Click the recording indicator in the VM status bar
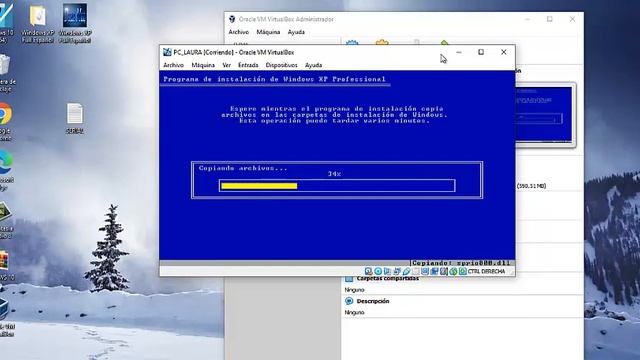The image size is (640, 360). click(x=434, y=271)
